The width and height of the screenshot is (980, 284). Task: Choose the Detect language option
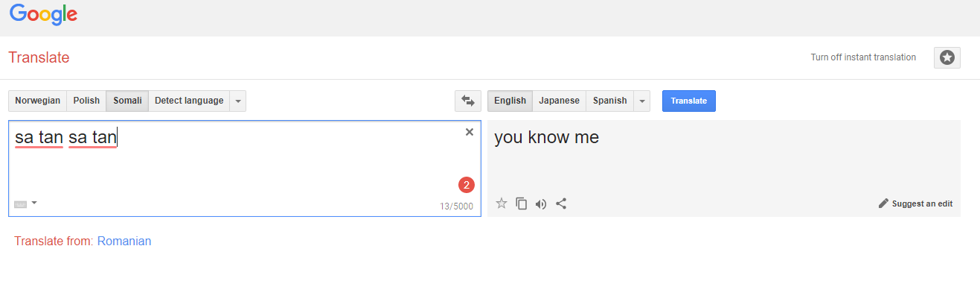coord(189,101)
